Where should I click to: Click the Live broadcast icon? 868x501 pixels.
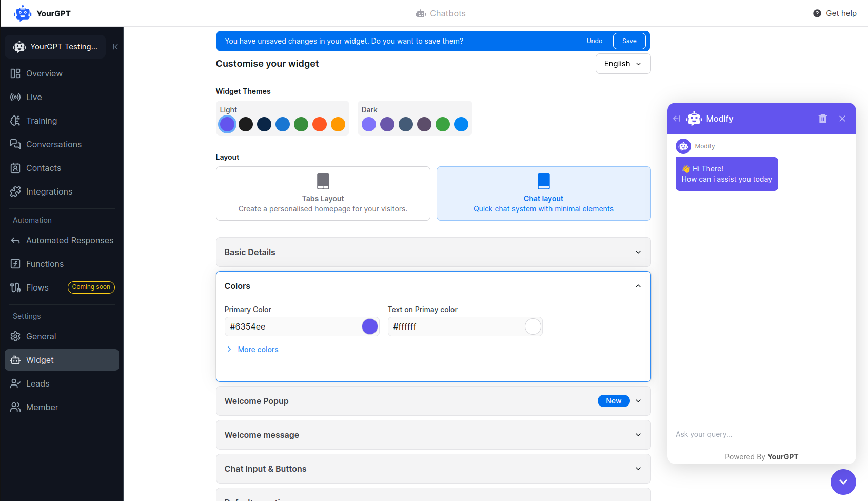pyautogui.click(x=15, y=97)
